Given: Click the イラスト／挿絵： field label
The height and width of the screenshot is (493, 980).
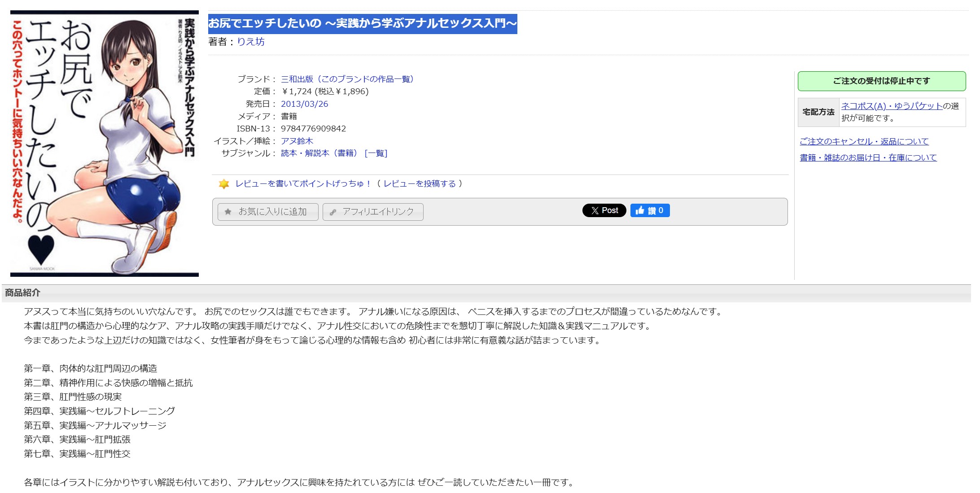Looking at the screenshot, I should point(245,141).
